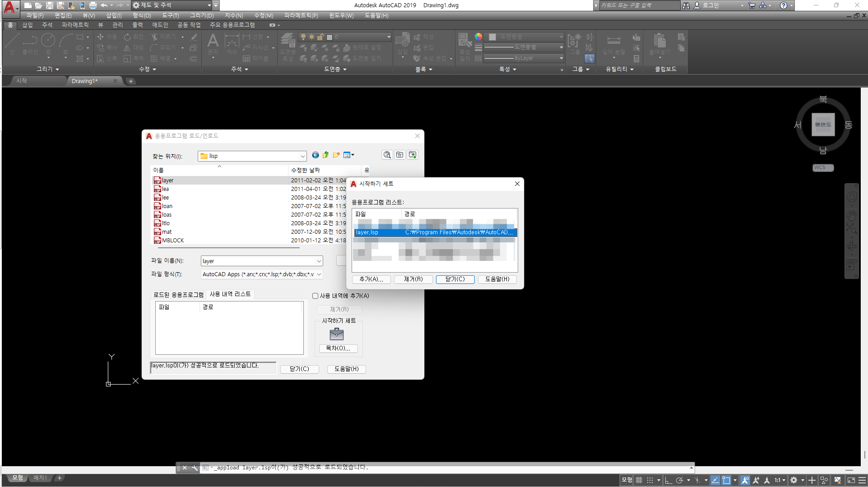Click the Find file magnifier icon in dialog

(387, 155)
